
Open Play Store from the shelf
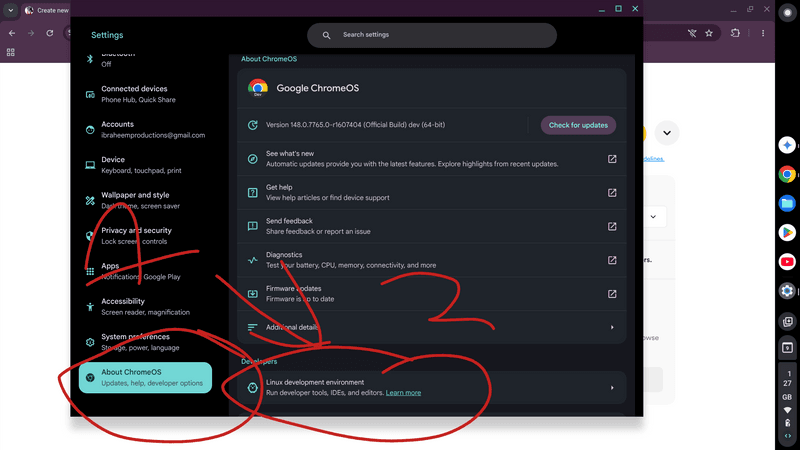[787, 233]
